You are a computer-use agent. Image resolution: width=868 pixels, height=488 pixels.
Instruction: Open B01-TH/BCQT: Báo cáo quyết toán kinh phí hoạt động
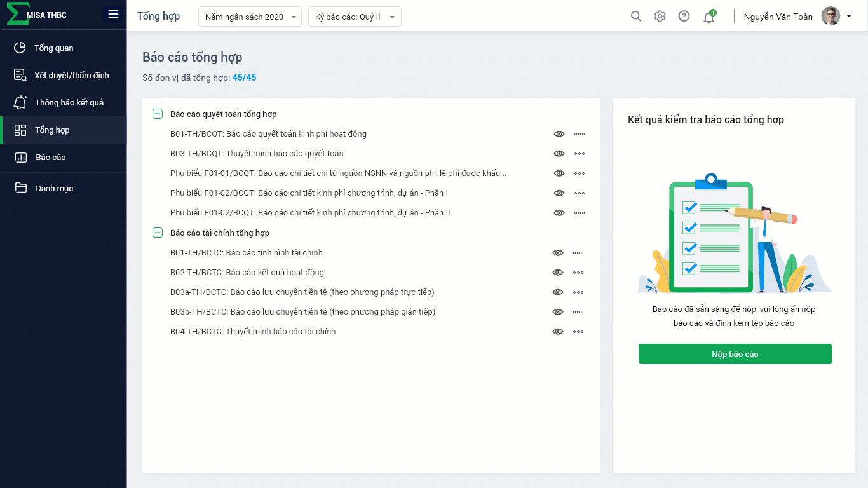[x=268, y=134]
